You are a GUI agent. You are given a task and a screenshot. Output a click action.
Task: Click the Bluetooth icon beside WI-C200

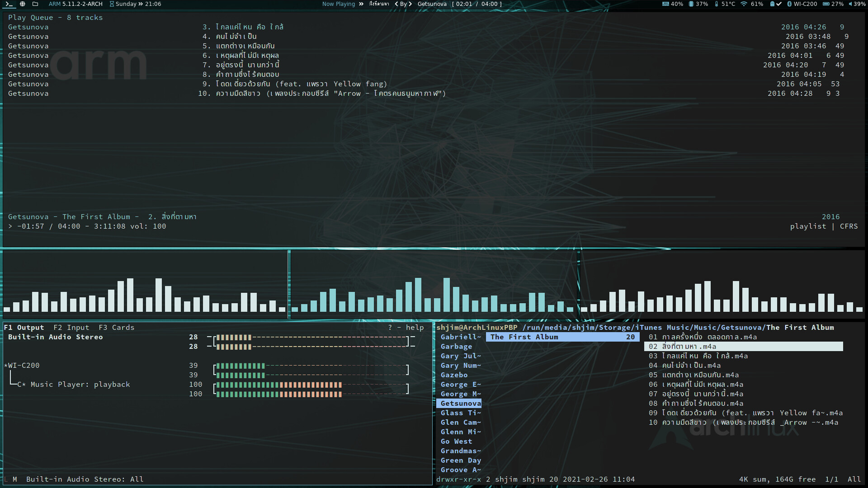[789, 4]
